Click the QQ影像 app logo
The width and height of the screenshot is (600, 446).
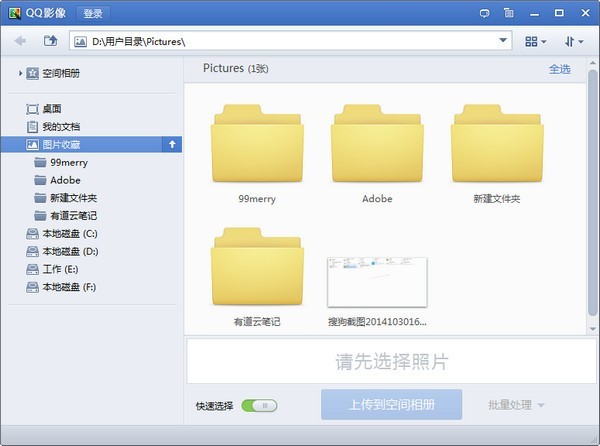13,13
